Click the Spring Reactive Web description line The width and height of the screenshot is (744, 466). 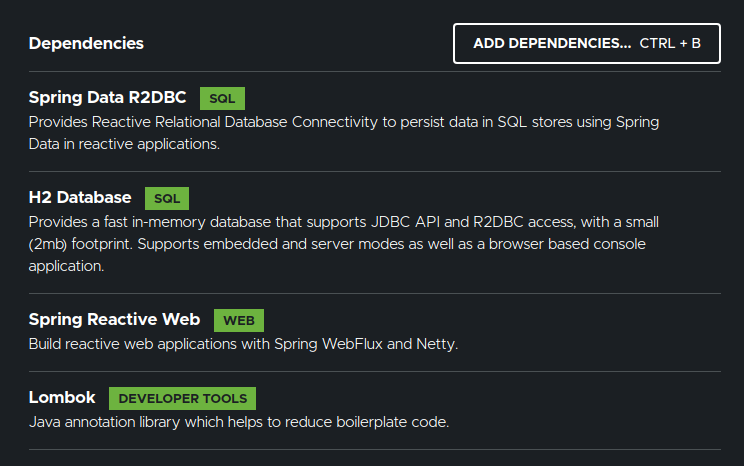(x=242, y=344)
